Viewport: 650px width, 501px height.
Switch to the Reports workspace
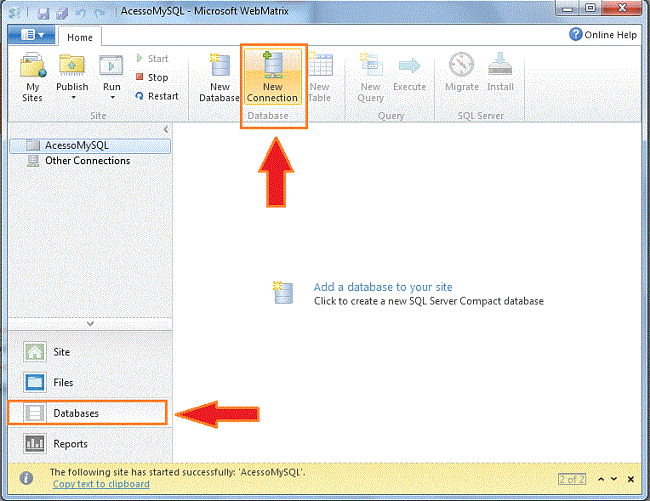(90, 444)
